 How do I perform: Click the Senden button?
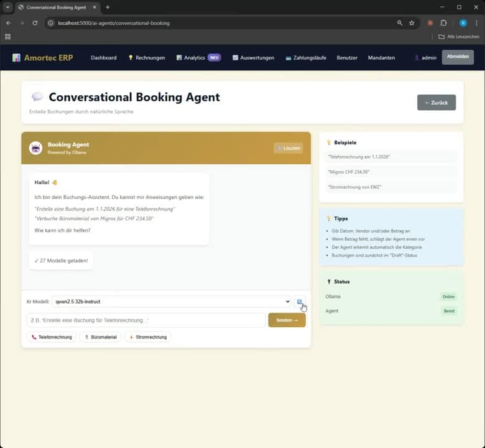287,320
